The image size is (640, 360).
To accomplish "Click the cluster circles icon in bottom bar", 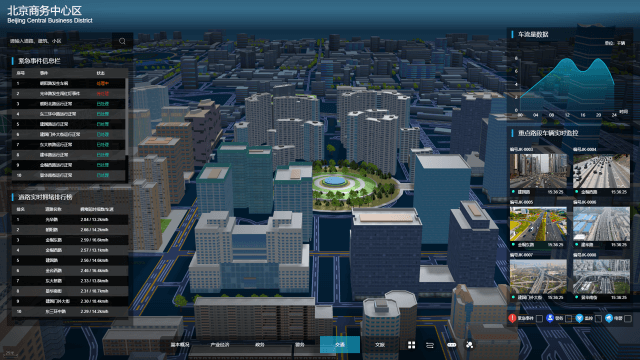I will coord(469,345).
